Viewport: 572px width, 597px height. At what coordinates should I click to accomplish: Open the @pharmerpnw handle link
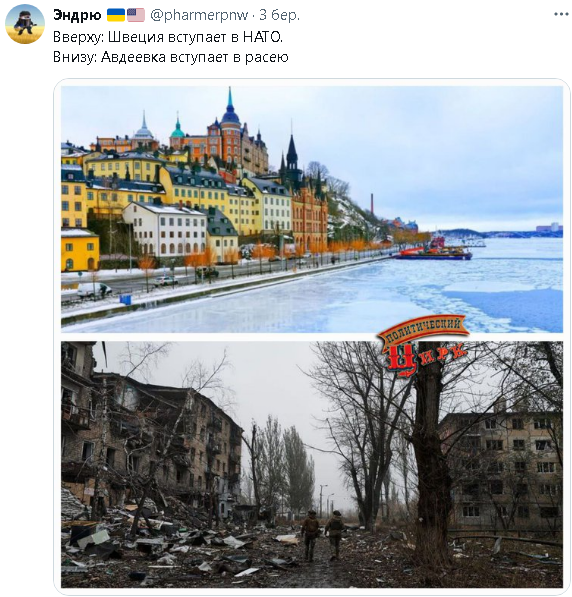[200, 15]
